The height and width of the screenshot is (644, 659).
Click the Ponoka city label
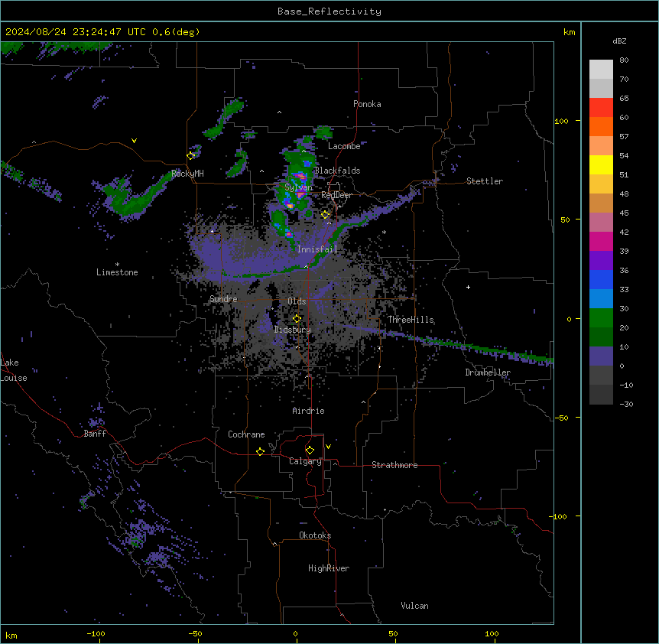367,104
